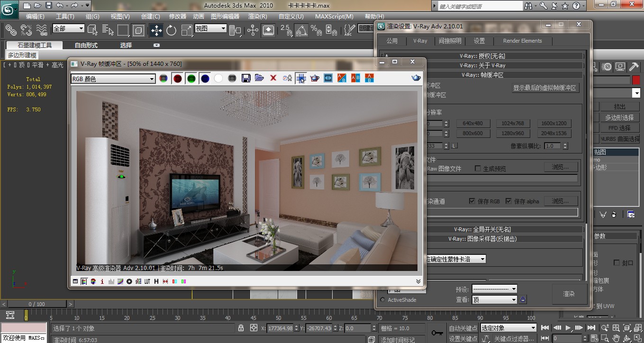Select the Bind to Space Warp tool

pyautogui.click(x=42, y=30)
